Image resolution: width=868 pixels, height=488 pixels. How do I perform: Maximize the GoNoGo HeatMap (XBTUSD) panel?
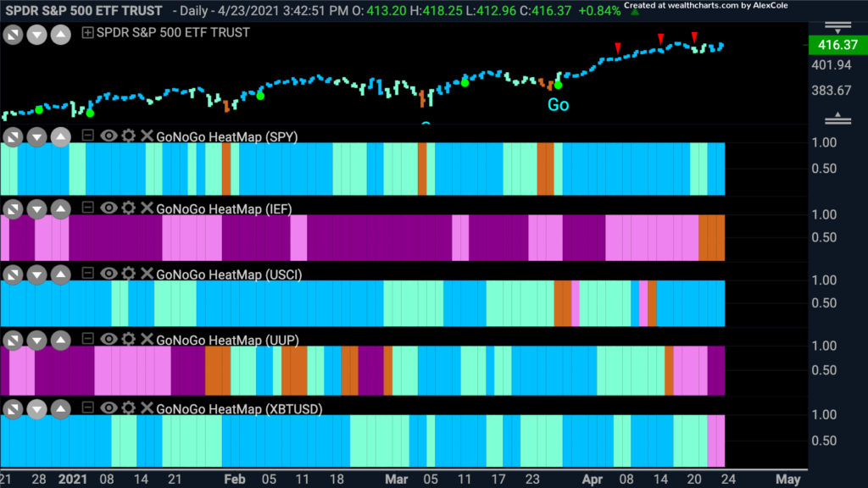(13, 409)
